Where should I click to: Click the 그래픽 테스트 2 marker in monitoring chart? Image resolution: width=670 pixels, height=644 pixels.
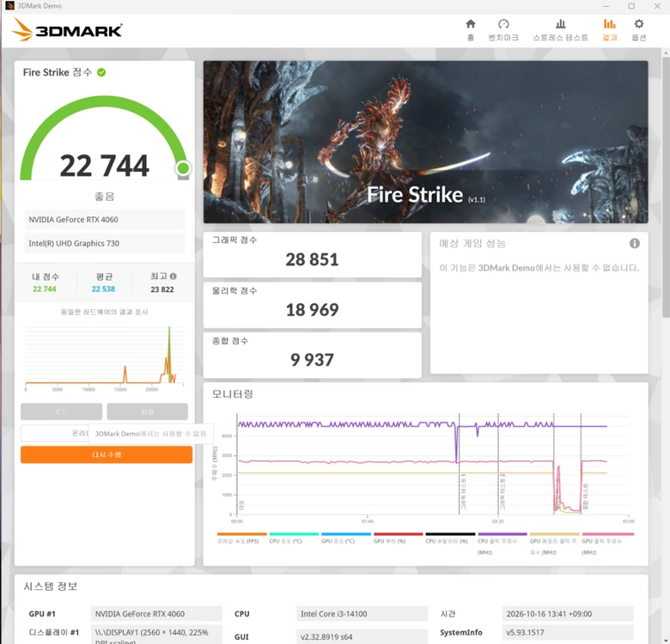(x=502, y=491)
